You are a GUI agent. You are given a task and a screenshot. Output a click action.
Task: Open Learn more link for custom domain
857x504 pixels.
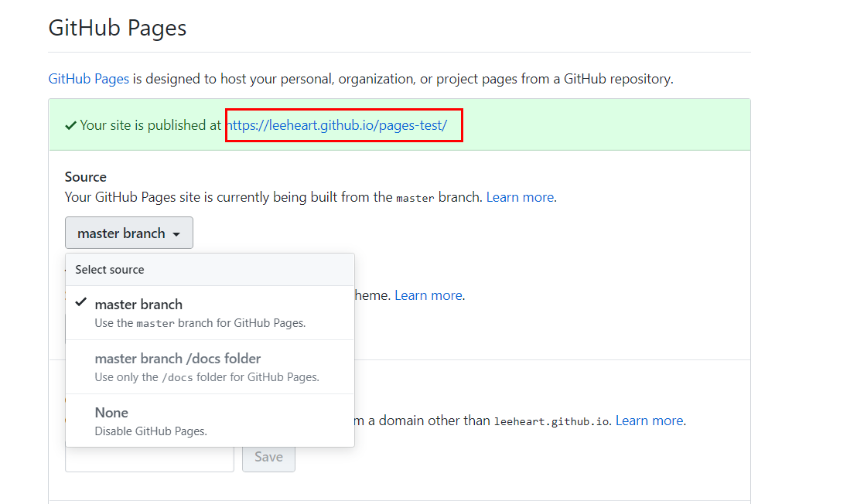coord(649,421)
